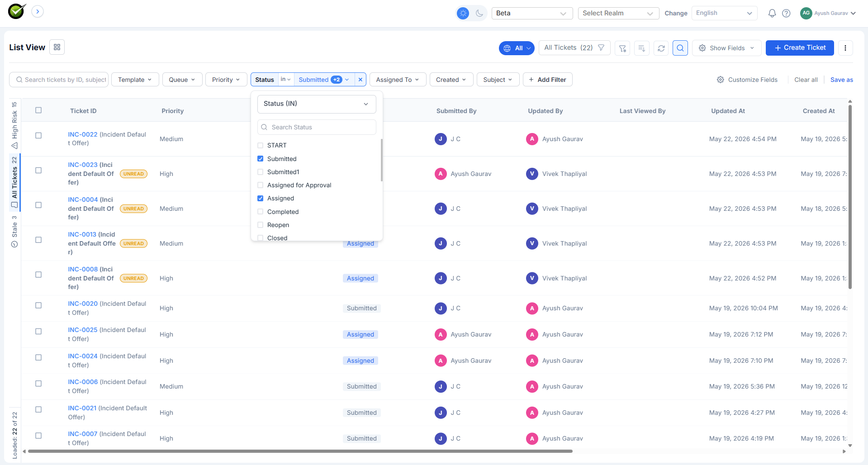Screen dimensions: 868x465
Task: Open ticket INC-0023 link
Action: [83, 165]
